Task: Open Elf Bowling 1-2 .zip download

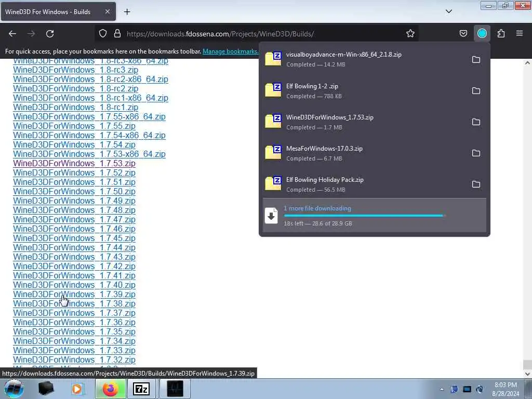Action: point(363,90)
